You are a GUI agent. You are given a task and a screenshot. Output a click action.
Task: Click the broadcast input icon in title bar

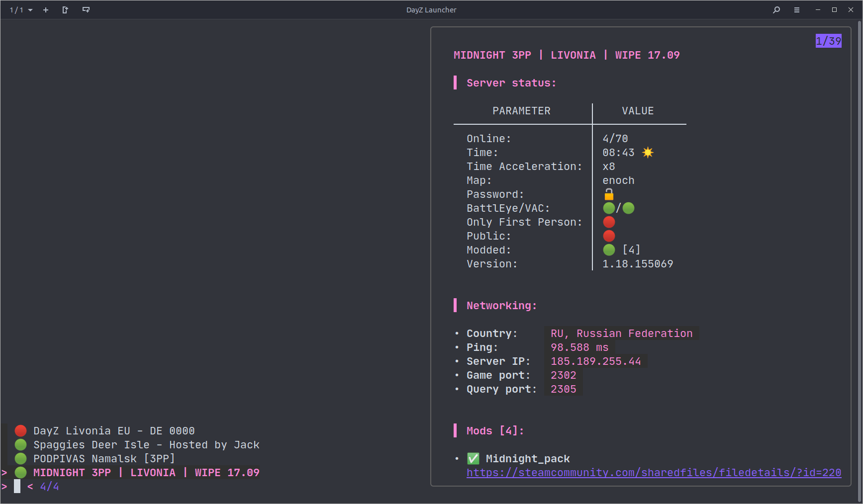pos(86,10)
